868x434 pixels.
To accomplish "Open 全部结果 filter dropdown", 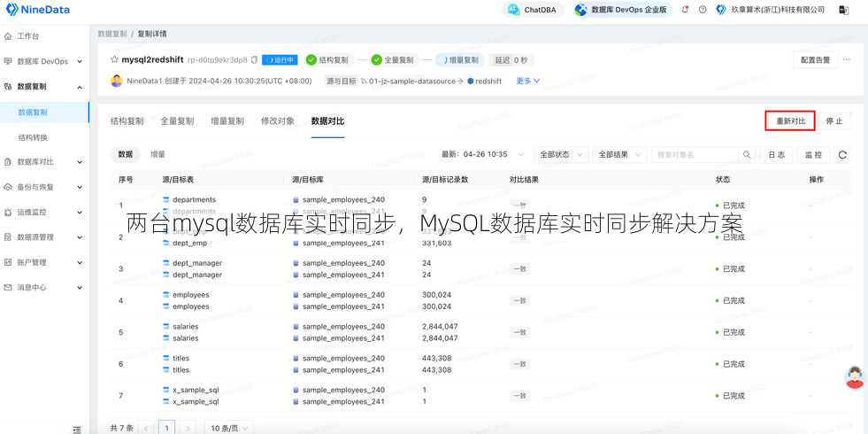I will pos(619,155).
